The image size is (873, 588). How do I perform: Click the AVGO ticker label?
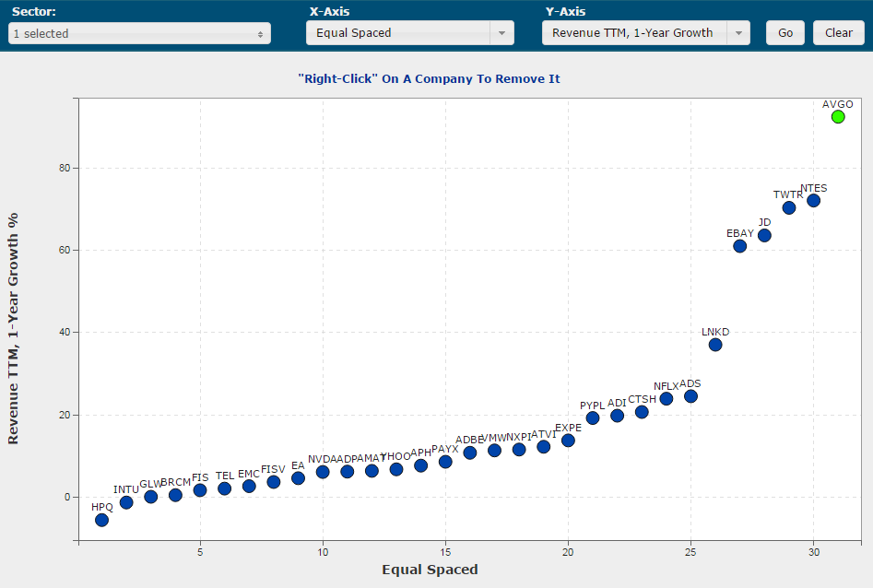click(837, 104)
